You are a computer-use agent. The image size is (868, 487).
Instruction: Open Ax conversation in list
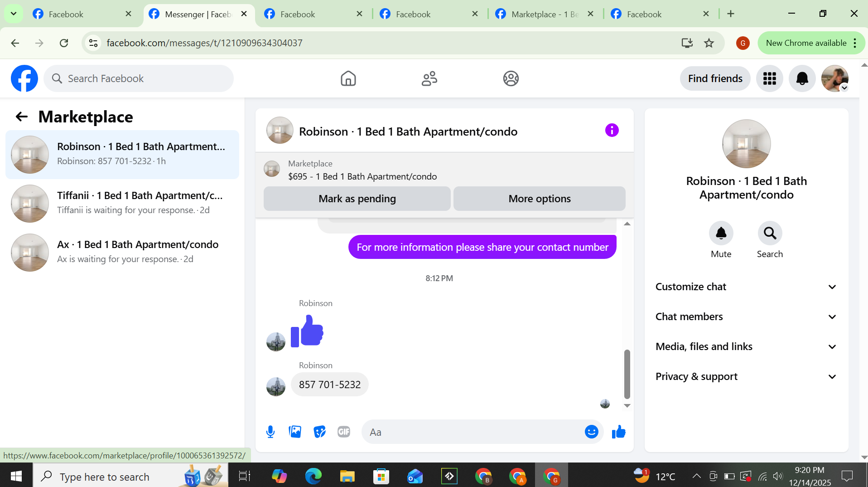tap(122, 253)
